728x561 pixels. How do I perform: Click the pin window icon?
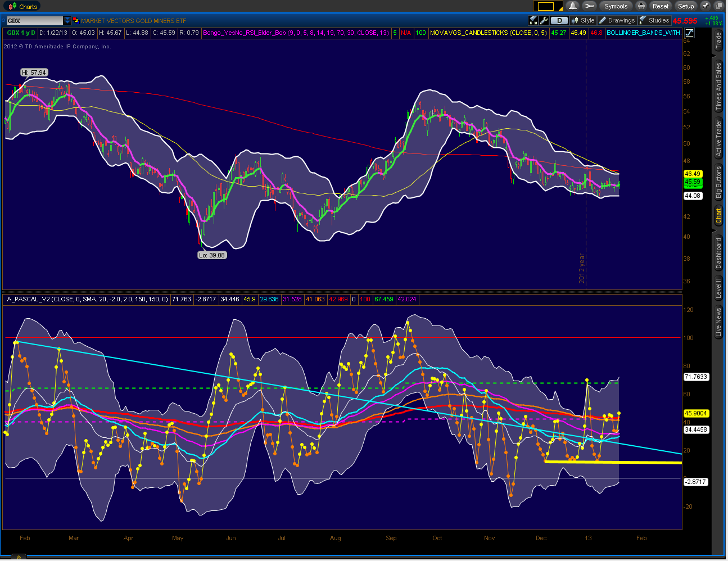[x=705, y=6]
